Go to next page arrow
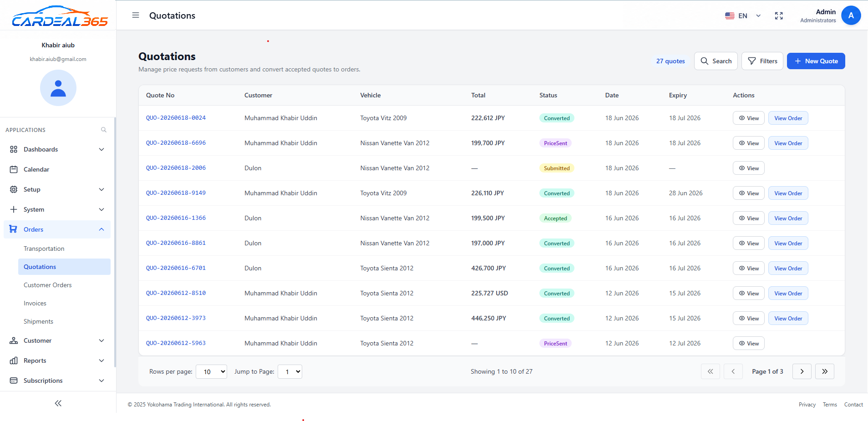Image resolution: width=868 pixels, height=421 pixels. 802,371
